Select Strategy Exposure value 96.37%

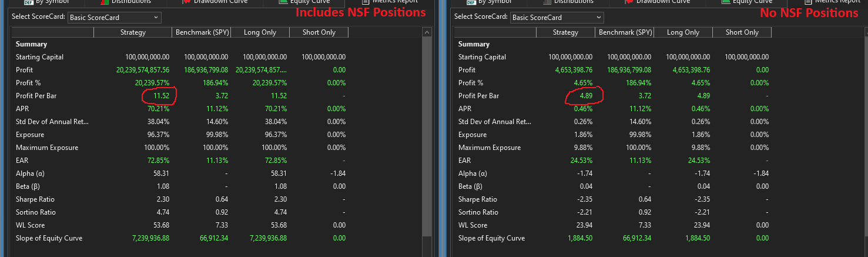coord(157,135)
